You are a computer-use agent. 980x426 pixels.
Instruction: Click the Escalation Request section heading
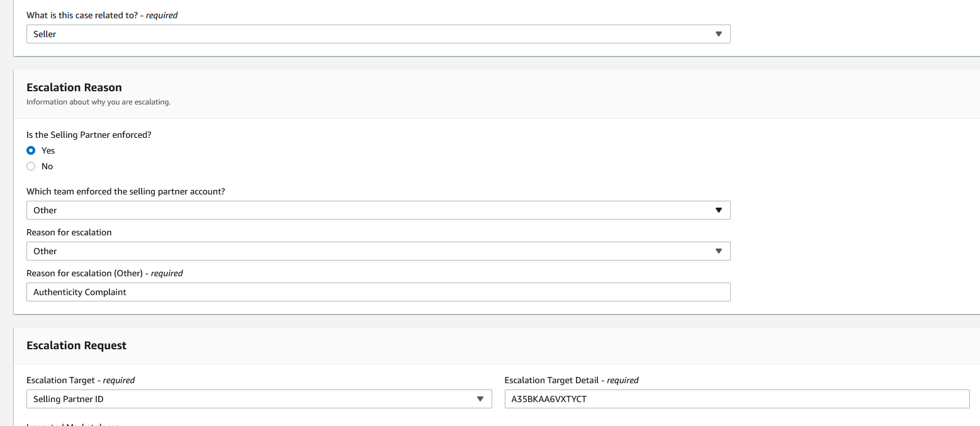(x=77, y=345)
